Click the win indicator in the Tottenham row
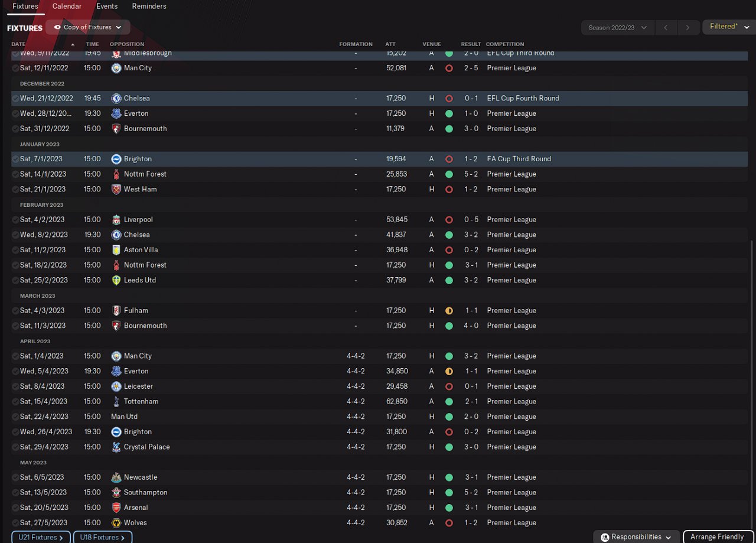This screenshot has height=543, width=756. pos(449,401)
